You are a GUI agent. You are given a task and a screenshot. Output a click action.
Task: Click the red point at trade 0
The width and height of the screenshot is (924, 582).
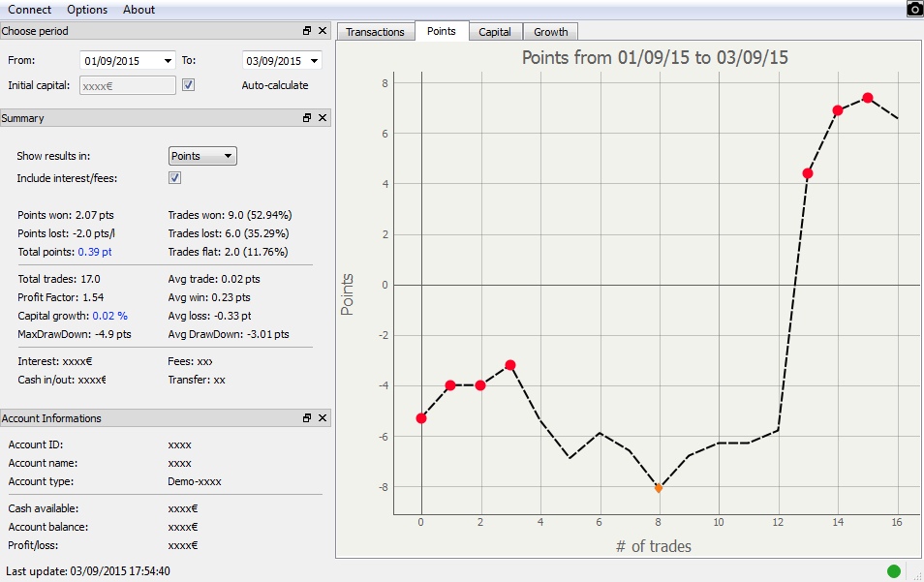coord(421,418)
